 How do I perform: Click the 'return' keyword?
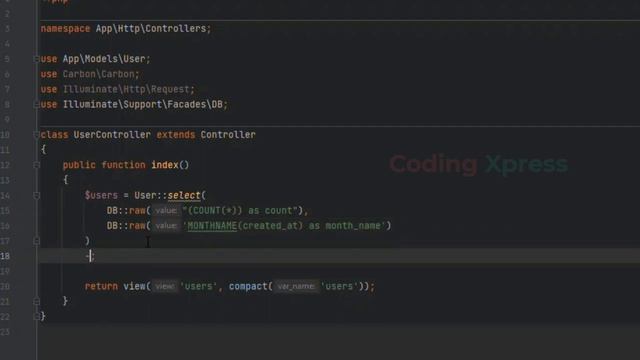(101, 287)
